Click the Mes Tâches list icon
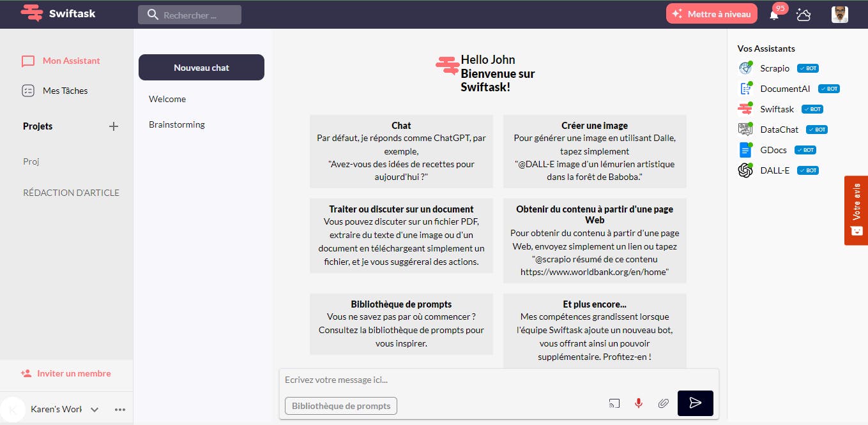 click(28, 91)
